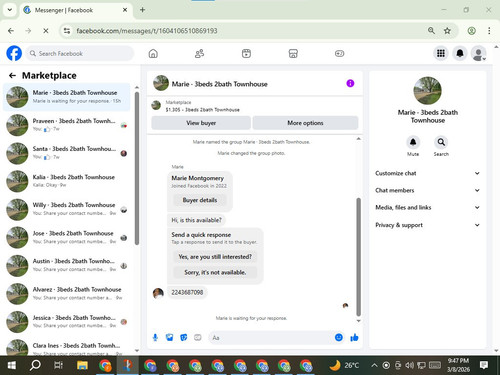Open Windows taskbar search

35,365
